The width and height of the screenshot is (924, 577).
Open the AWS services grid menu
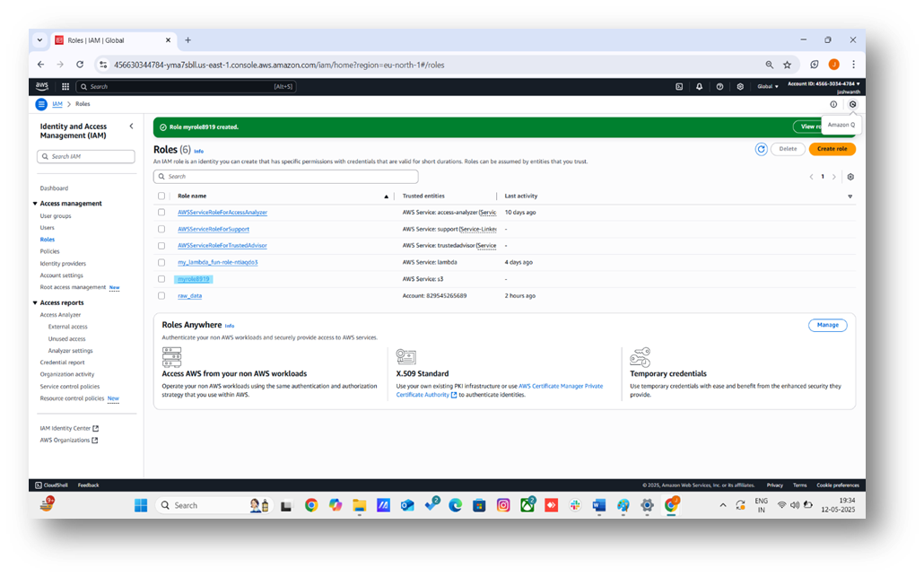(65, 87)
